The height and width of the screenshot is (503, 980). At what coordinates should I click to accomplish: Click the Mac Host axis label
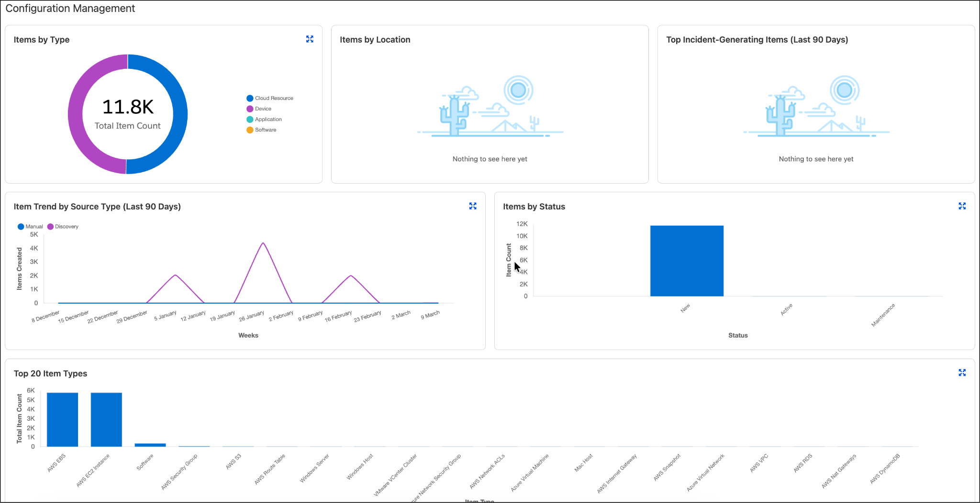583,463
